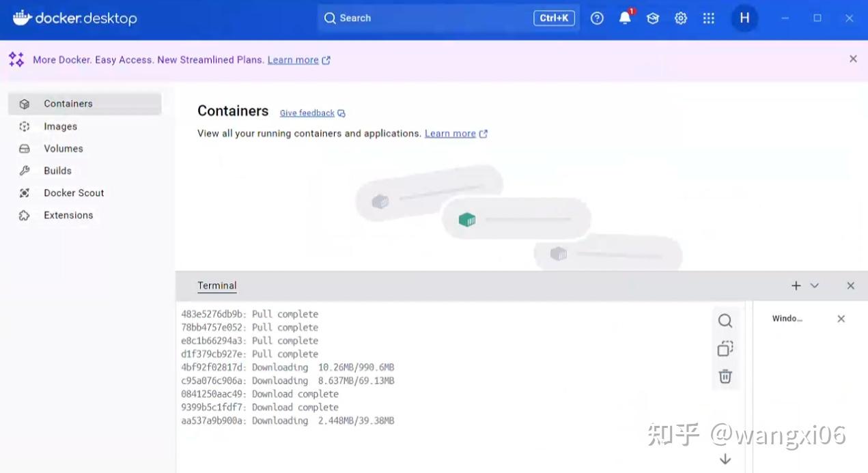The height and width of the screenshot is (473, 868).
Task: Click the Extensions sidebar puzzle icon
Action: pyautogui.click(x=25, y=216)
